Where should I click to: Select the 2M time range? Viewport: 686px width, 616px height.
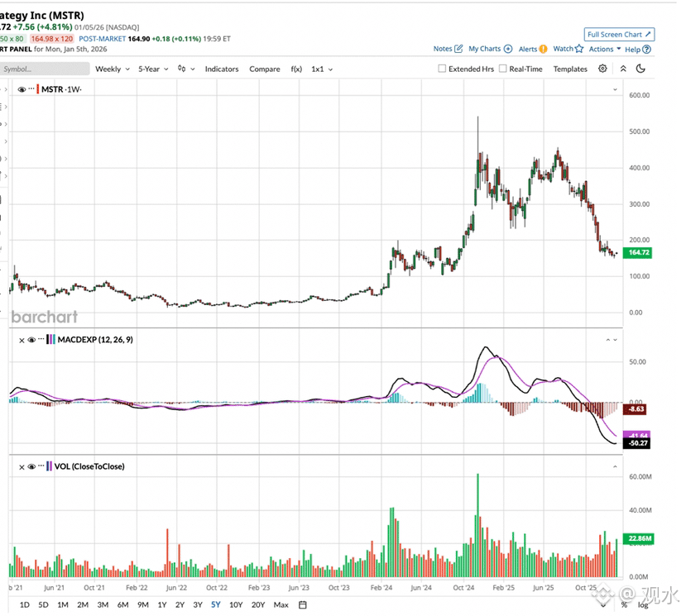(x=83, y=604)
